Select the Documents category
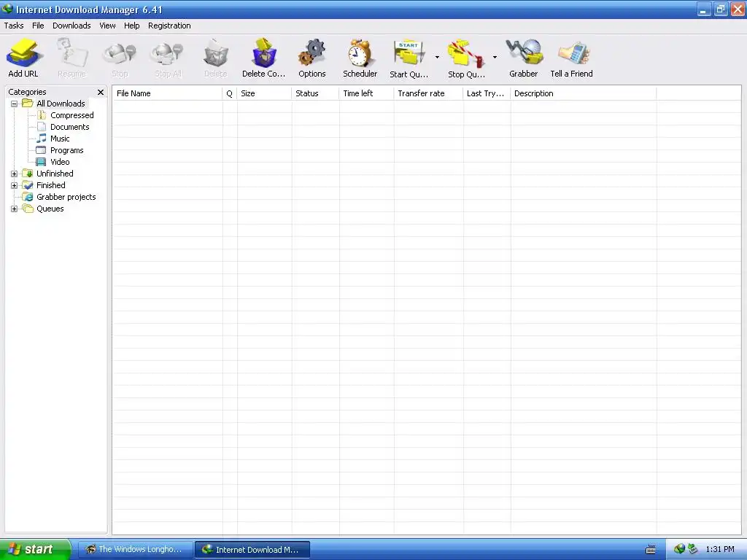Screen dimensions: 747x560 69,127
